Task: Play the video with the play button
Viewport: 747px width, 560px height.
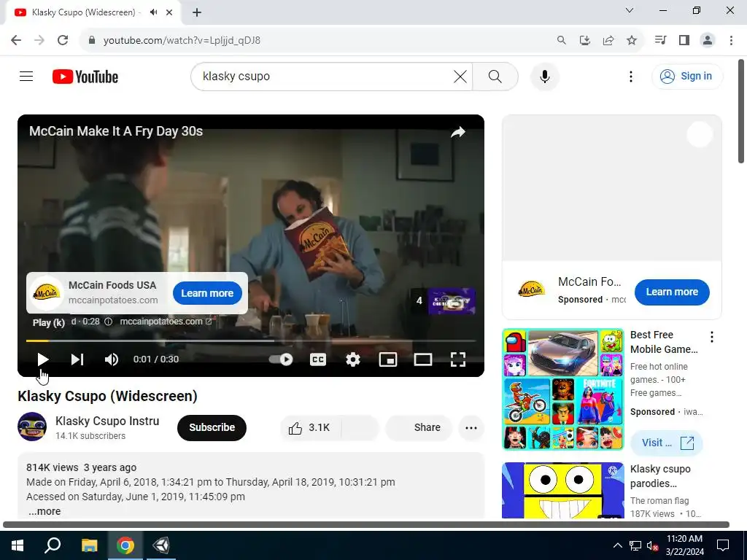Action: coord(43,359)
